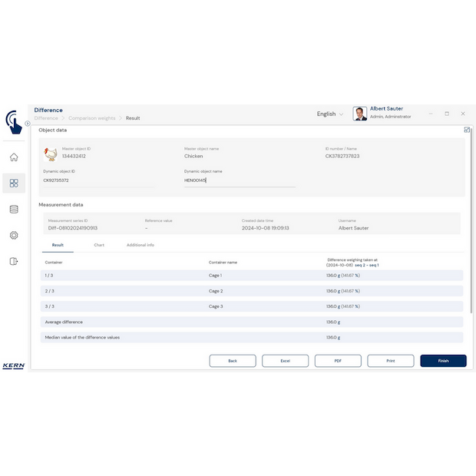Expand the sidebar with the small arrow
Viewport: 476px width, 476px height.
pos(28,124)
